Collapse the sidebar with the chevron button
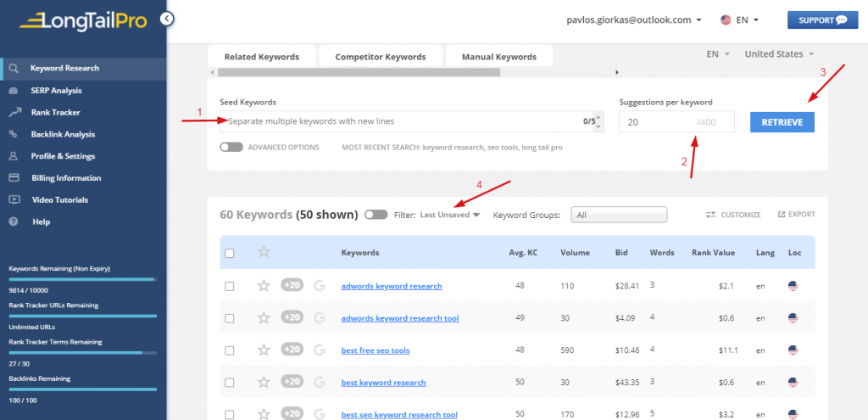 pos(167,20)
